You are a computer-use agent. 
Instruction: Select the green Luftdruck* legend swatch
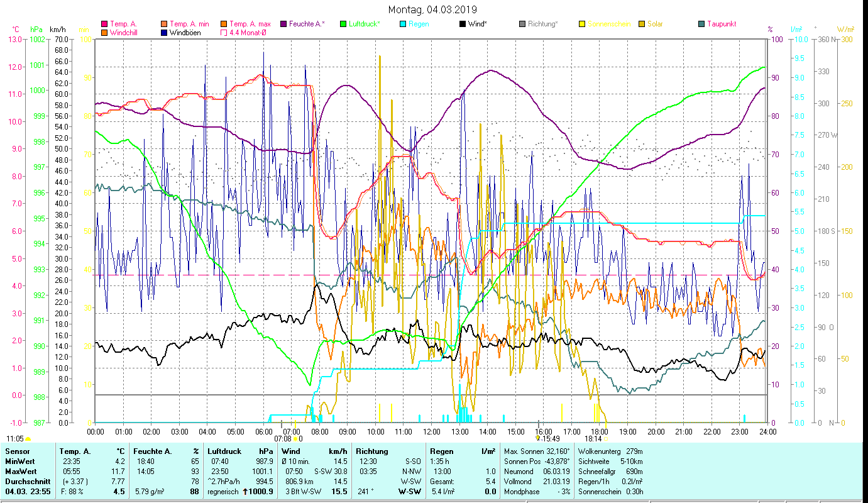343,25
